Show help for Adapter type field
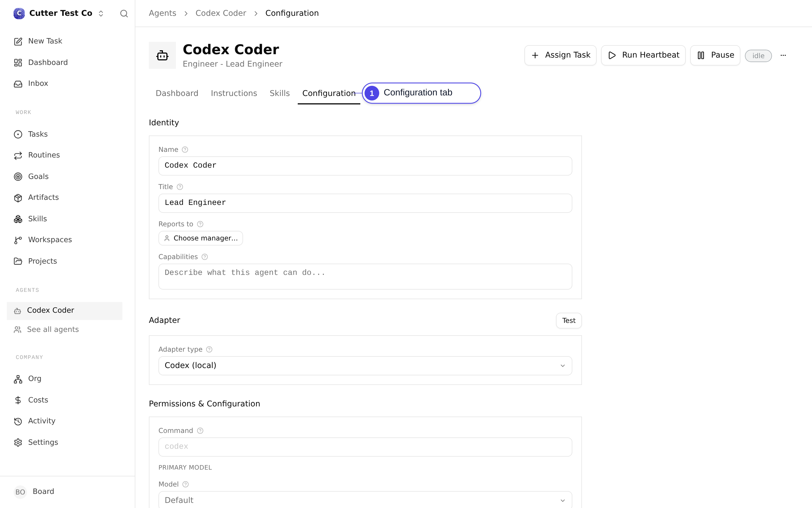Viewport: 812px width, 508px height. (209, 349)
